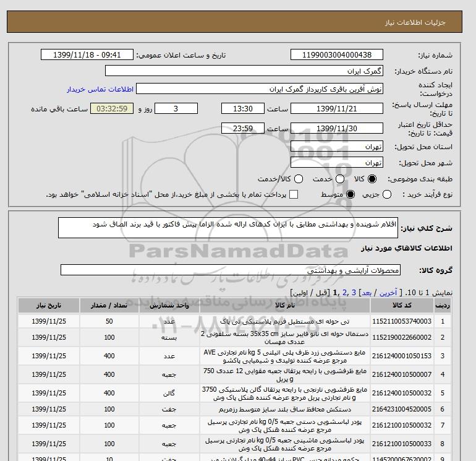
Task: Click item name پودر لباسشویی ماشینی پرسیل
Action: pos(285,444)
